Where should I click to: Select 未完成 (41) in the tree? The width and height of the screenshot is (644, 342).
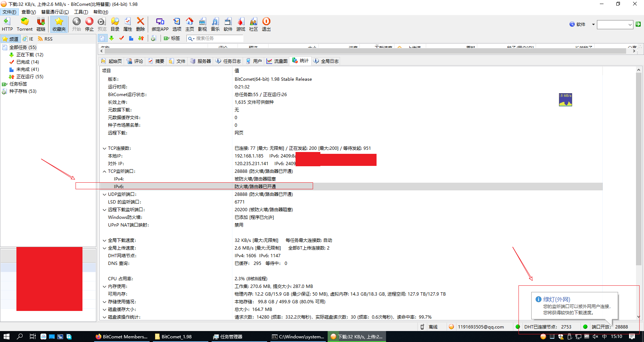(27, 69)
